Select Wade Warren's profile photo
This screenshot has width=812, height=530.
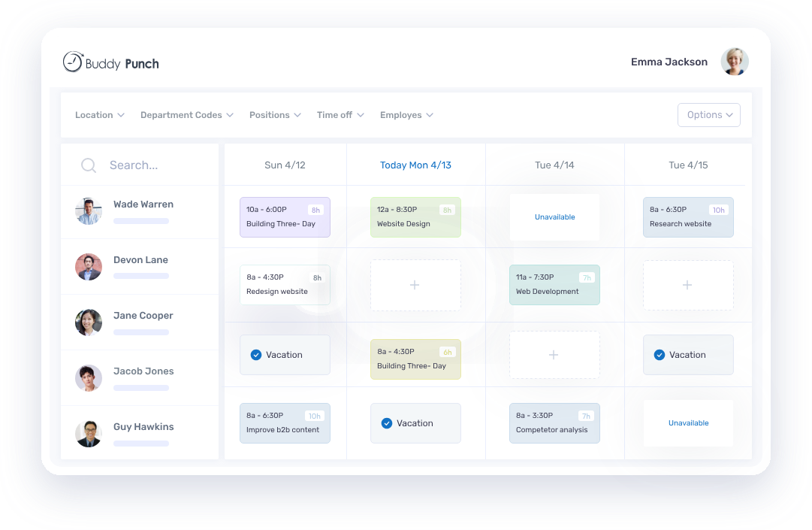point(89,210)
